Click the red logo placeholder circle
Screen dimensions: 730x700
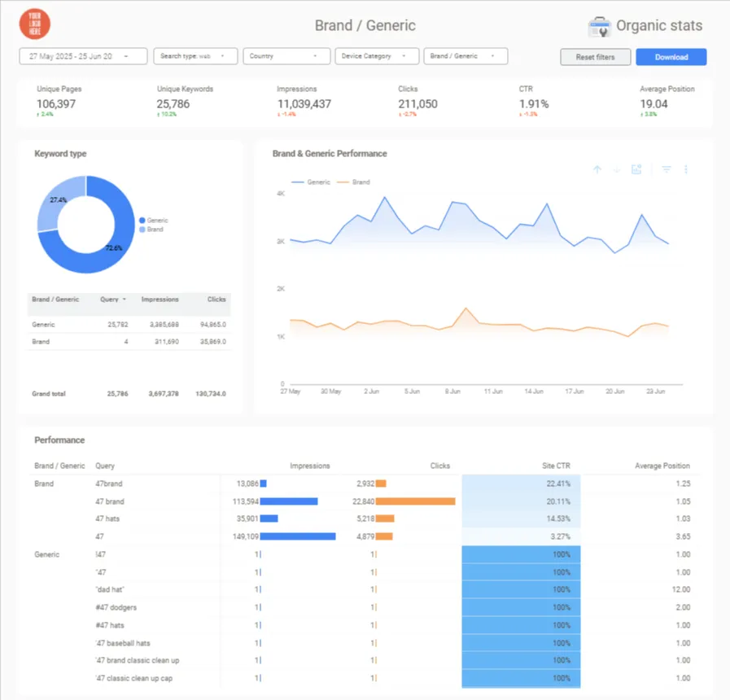(x=35, y=24)
